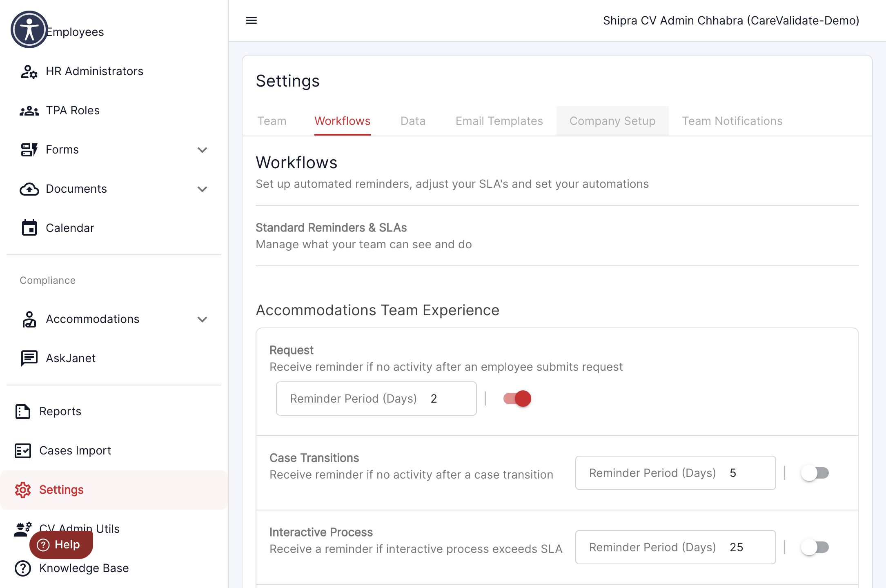Image resolution: width=886 pixels, height=588 pixels.
Task: Click the AskJanet chat icon
Action: pyautogui.click(x=29, y=359)
